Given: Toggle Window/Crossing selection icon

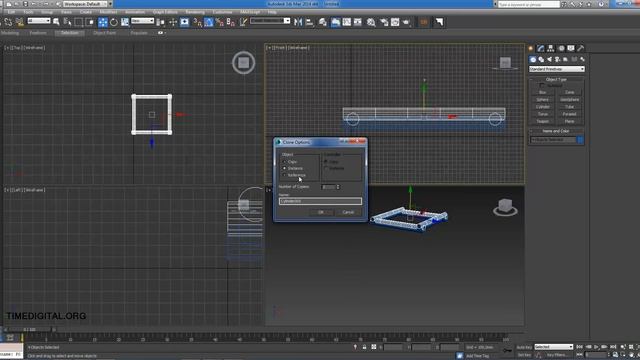Looking at the screenshot, I should pos(90,22).
